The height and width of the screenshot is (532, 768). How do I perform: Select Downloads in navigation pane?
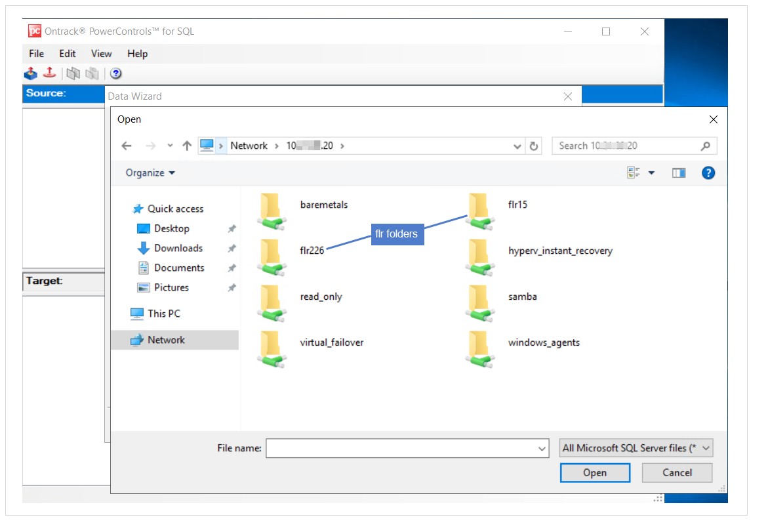[x=178, y=249]
